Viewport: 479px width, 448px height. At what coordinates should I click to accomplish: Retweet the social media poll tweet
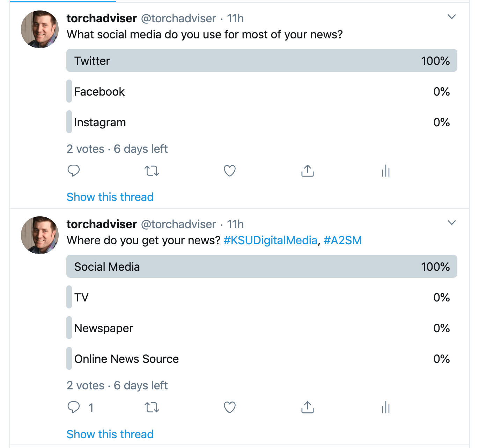coord(152,171)
